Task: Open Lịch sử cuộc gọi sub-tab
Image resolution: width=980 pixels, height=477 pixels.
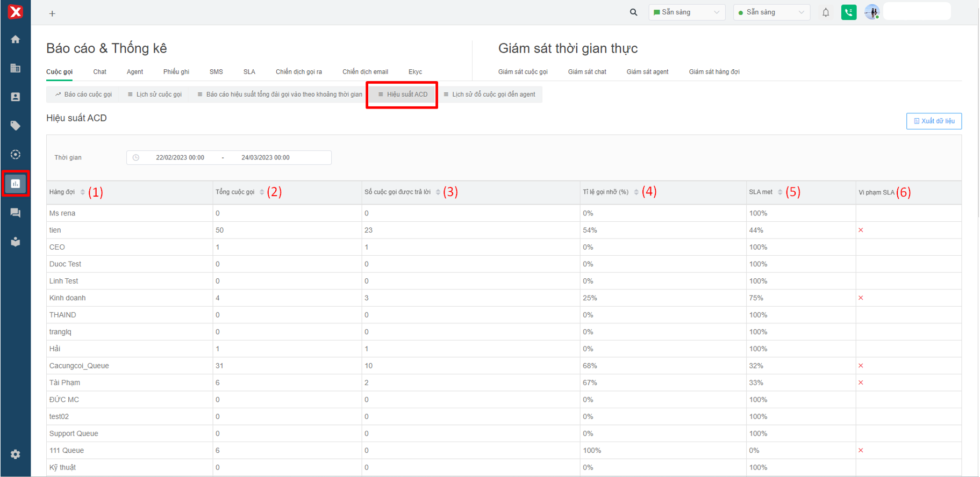Action: [155, 95]
